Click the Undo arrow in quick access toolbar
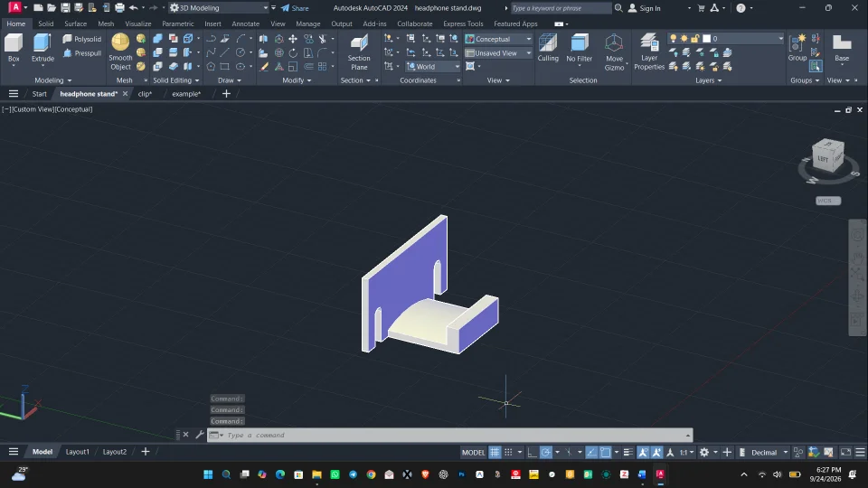The width and height of the screenshot is (868, 488). point(134,8)
